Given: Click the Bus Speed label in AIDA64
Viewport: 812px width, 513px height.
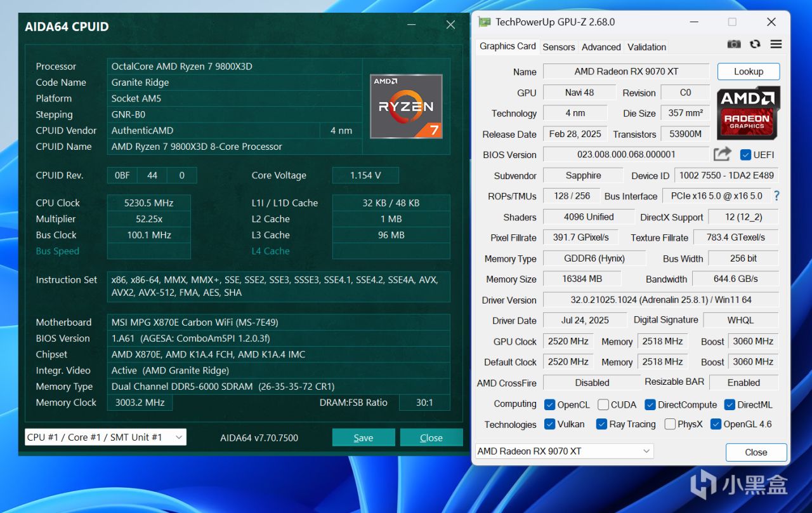Looking at the screenshot, I should point(58,251).
